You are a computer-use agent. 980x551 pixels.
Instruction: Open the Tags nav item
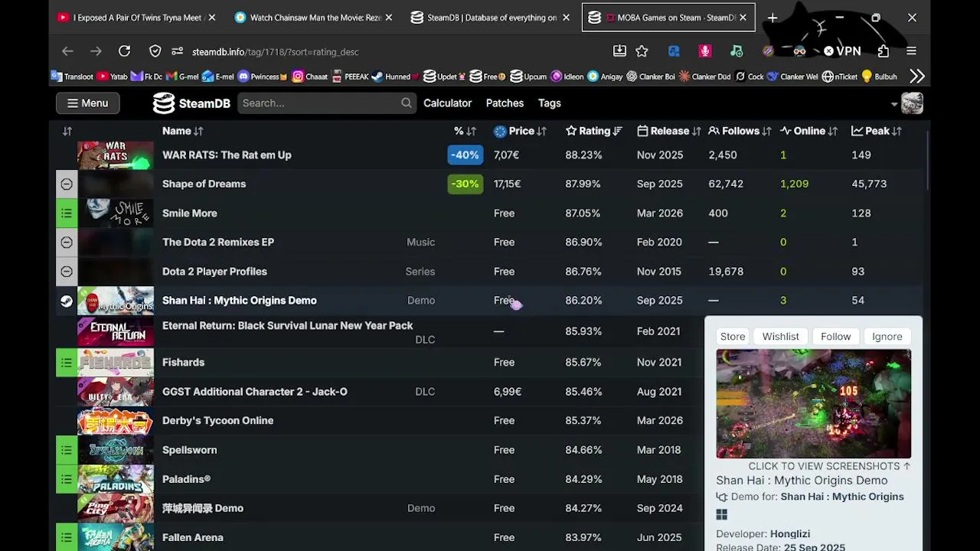coord(550,103)
